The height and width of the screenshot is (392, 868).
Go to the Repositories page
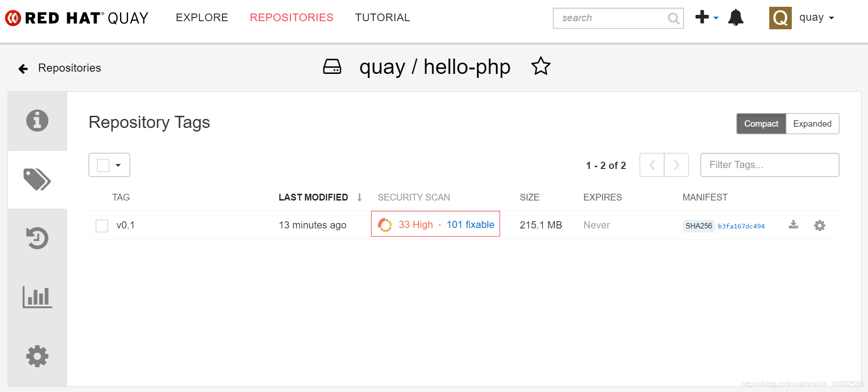tap(292, 18)
